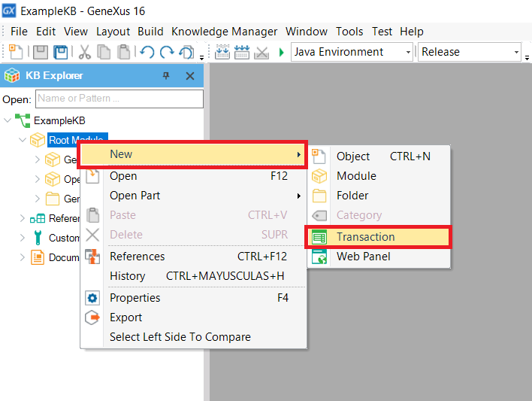Select History in the context menu

click(x=193, y=276)
